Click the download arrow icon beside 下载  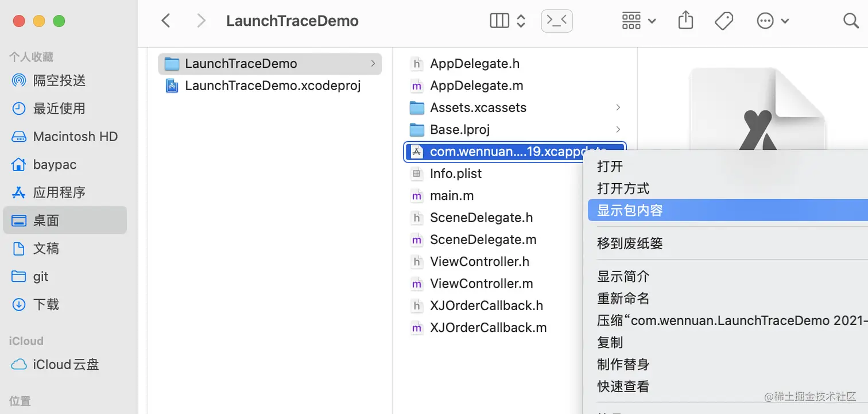[19, 305]
